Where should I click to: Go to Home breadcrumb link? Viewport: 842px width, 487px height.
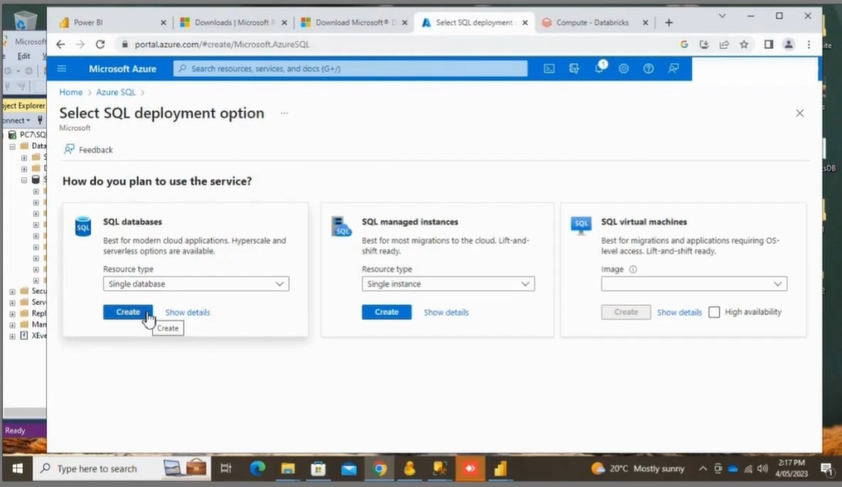(71, 92)
